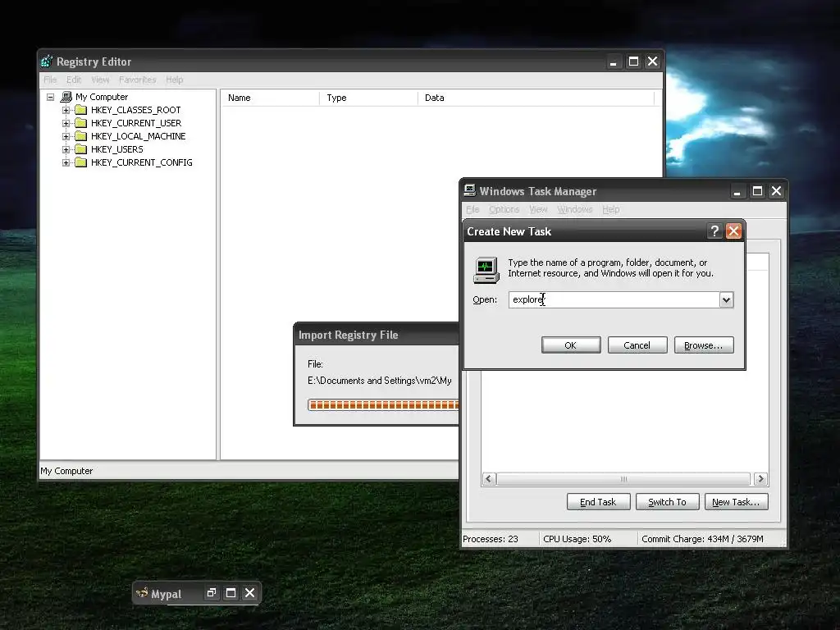Click the Data column header
The width and height of the screenshot is (840, 630).
(x=536, y=98)
